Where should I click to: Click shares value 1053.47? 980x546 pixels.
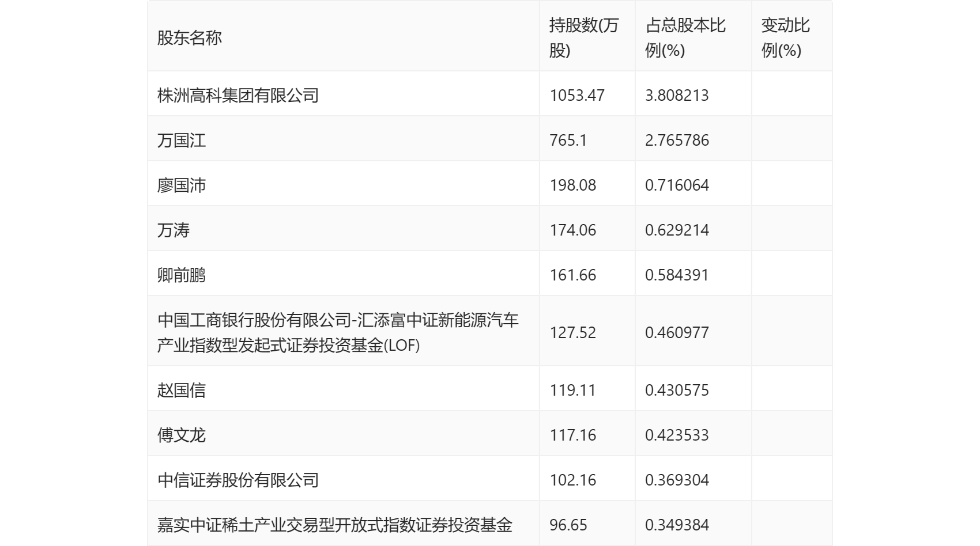[x=577, y=95]
